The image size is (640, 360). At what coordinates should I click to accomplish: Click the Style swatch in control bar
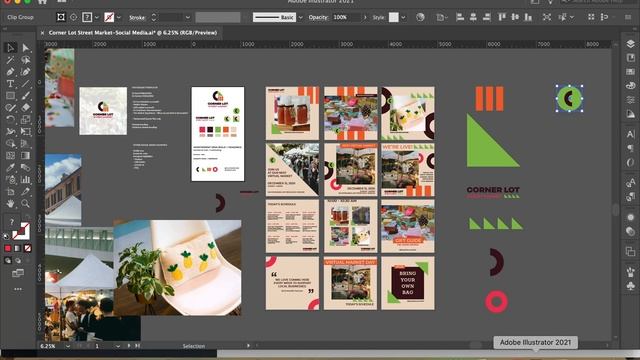tap(393, 17)
